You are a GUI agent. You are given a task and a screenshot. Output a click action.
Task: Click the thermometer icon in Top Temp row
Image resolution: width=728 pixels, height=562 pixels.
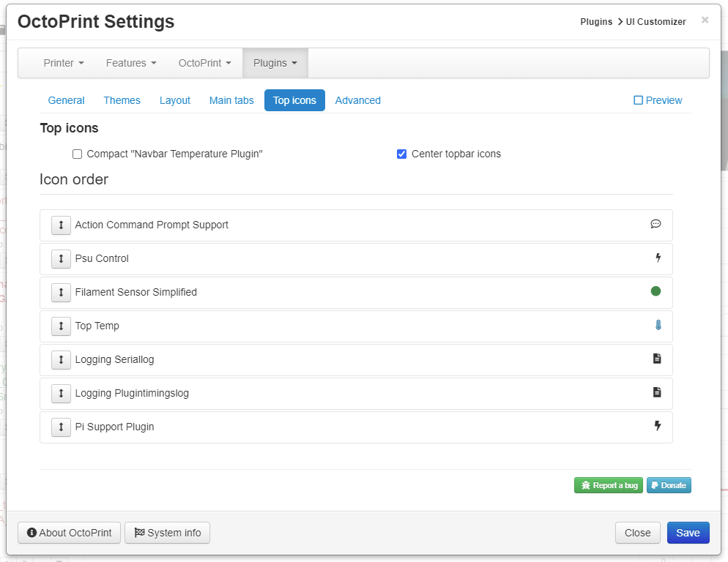658,325
